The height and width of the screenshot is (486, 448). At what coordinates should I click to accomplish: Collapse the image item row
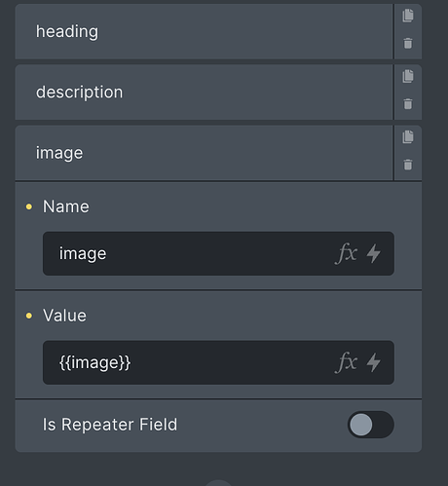pyautogui.click(x=204, y=153)
